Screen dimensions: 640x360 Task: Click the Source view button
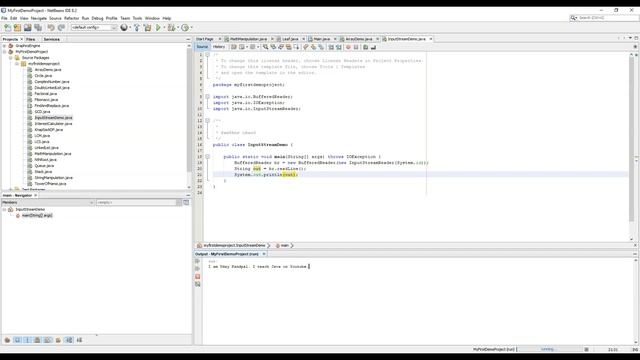202,47
